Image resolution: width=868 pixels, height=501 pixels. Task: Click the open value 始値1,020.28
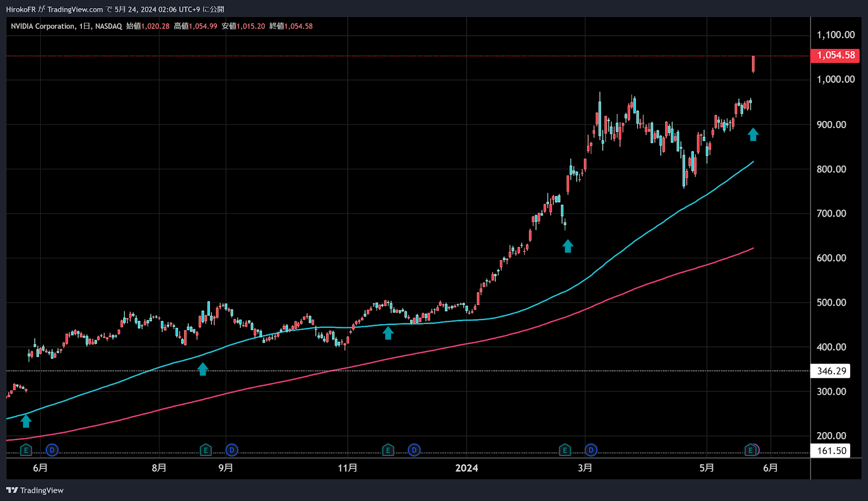(x=148, y=26)
